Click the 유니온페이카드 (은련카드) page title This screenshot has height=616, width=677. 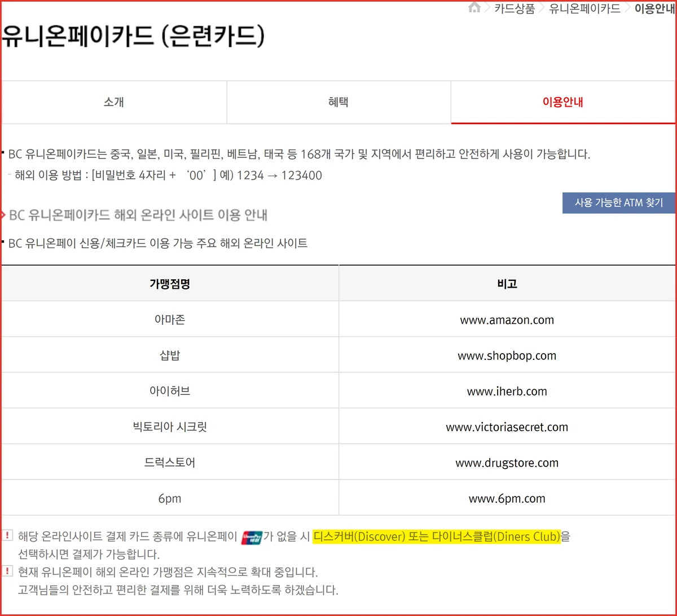tap(133, 36)
